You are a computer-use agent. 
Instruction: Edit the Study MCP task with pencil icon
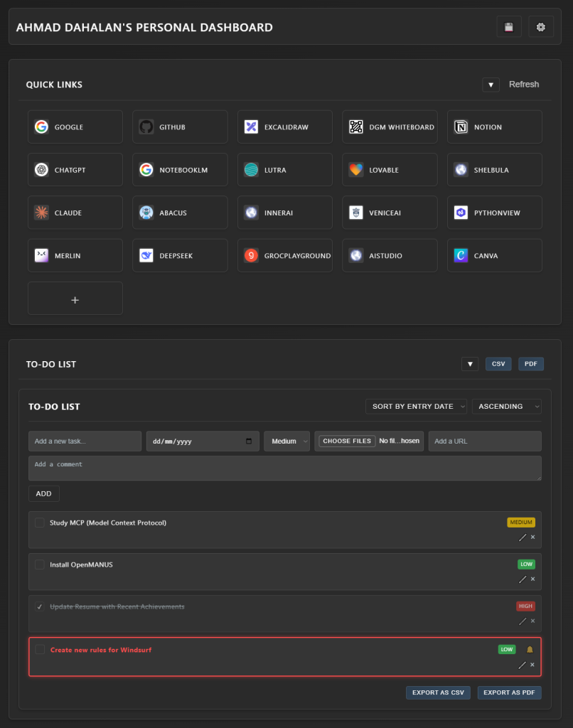(x=523, y=537)
